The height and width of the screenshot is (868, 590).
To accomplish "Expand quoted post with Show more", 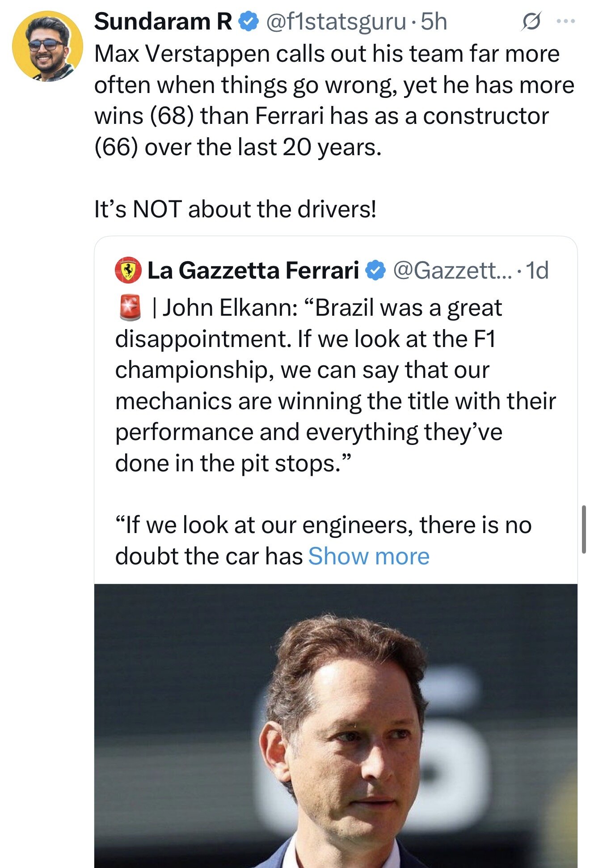I will (369, 556).
